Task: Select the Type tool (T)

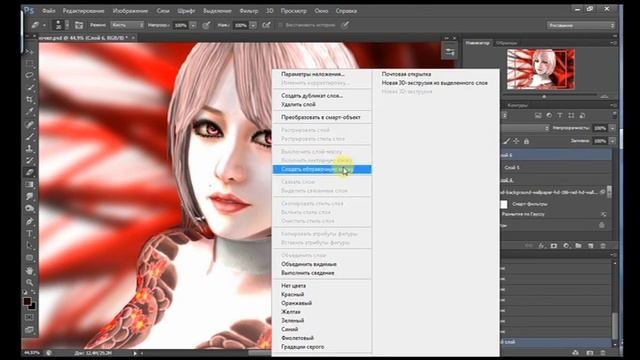Action: pos(29,234)
